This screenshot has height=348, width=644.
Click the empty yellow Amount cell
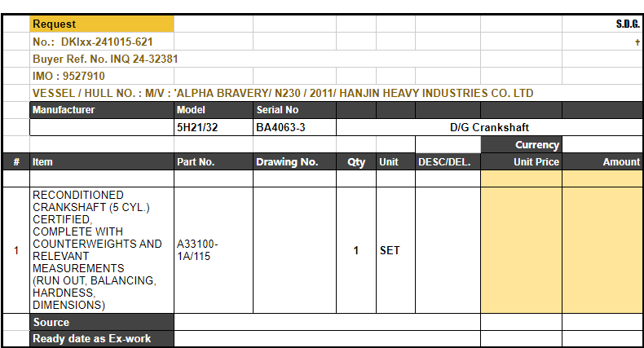[602, 250]
